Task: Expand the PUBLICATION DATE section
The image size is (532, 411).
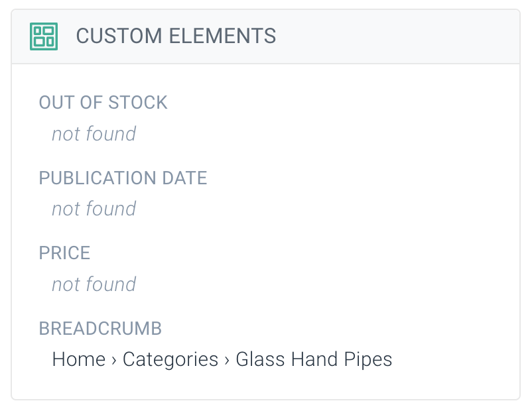Action: point(123,178)
